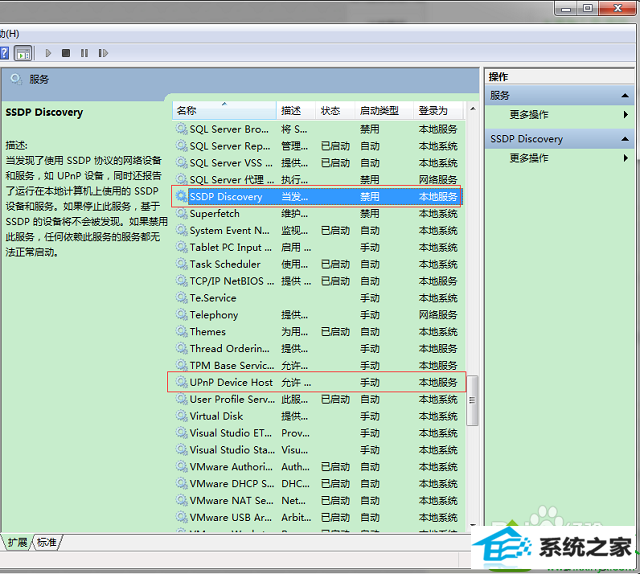
Task: Click the gear icon of SSDP Discovery
Action: click(x=181, y=196)
